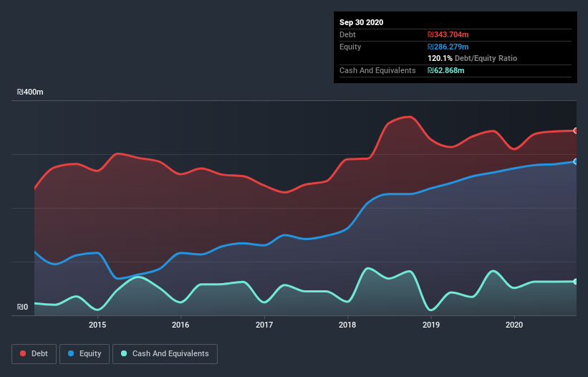
Task: Click the Sep 30 2020 tooltip date
Action: click(361, 22)
